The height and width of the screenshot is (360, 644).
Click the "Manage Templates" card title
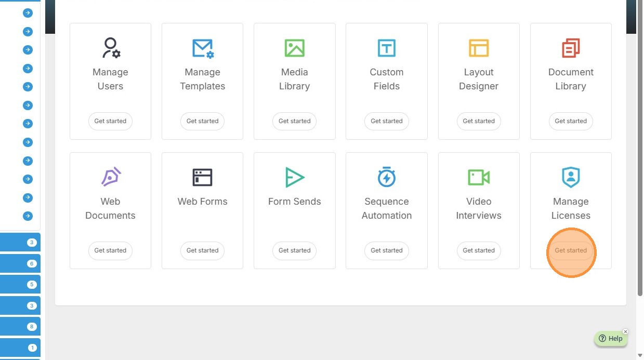click(203, 79)
